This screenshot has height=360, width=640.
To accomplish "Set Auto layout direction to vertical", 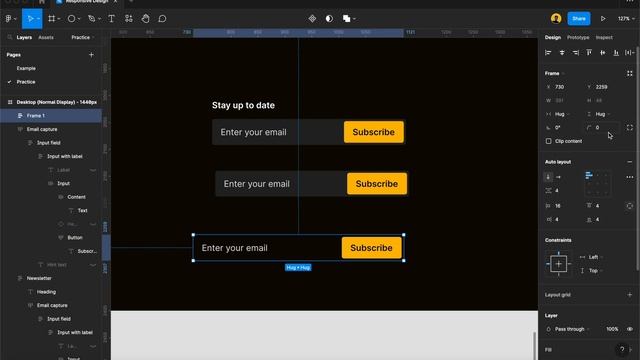I will point(549,177).
